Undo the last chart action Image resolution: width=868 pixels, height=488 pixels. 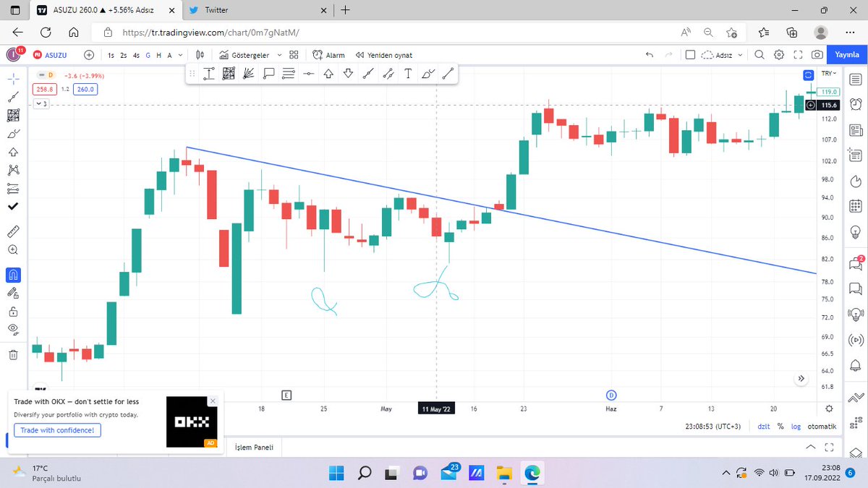[x=649, y=55]
